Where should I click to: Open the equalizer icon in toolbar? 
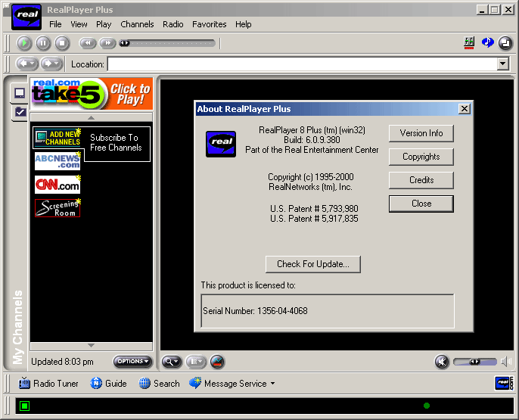(469, 42)
